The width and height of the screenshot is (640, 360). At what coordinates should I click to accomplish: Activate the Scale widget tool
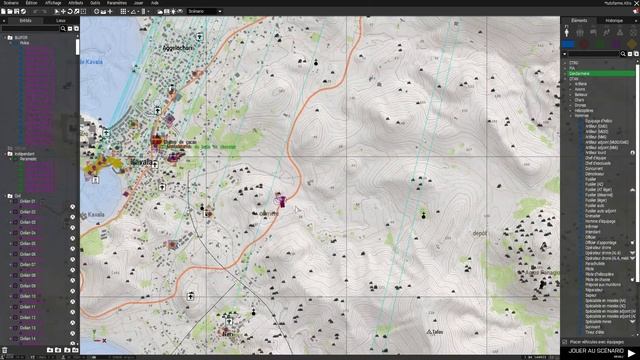(76, 11)
